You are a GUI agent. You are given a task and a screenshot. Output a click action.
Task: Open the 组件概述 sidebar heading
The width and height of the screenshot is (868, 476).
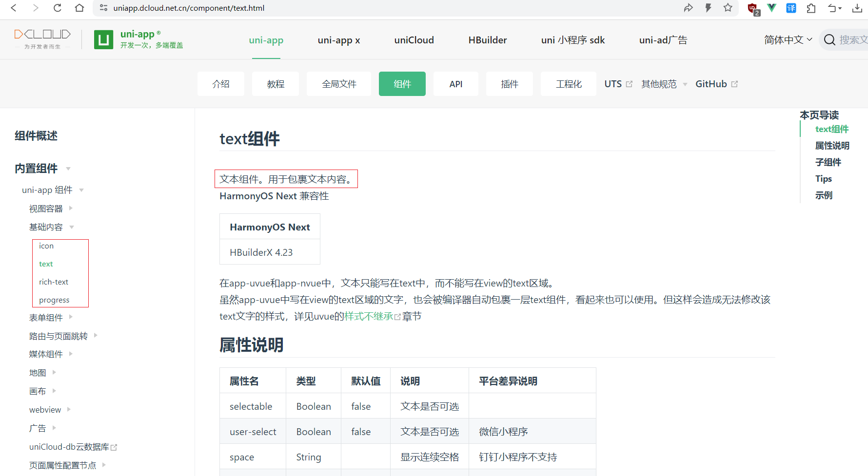pyautogui.click(x=36, y=136)
